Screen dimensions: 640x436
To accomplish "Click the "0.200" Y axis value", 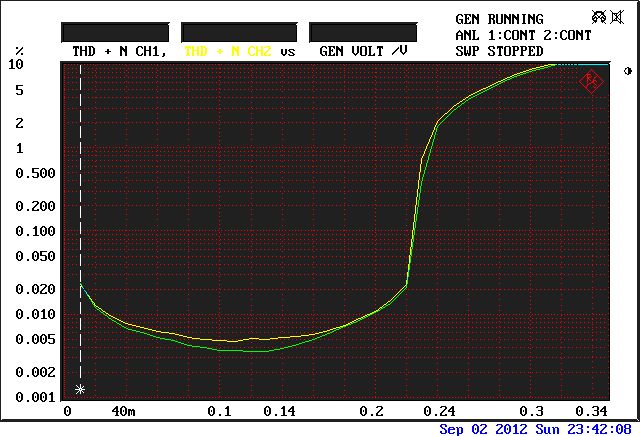I will (36, 206).
